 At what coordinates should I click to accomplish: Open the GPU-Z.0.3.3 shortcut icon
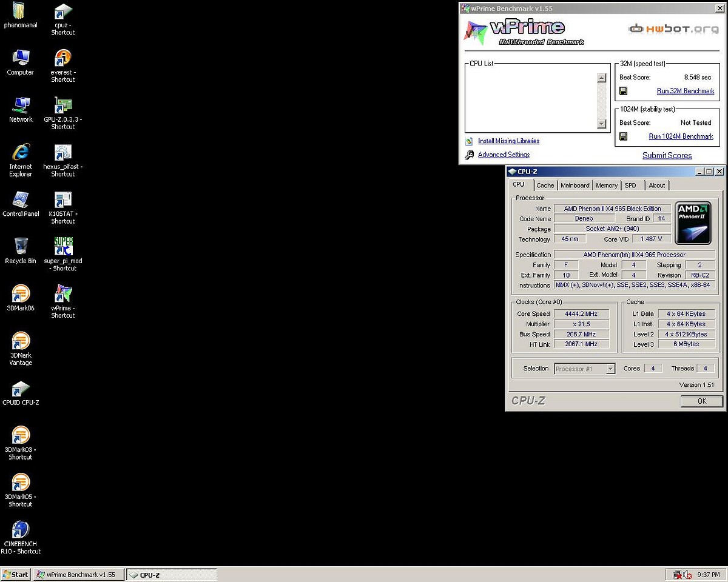(x=63, y=106)
